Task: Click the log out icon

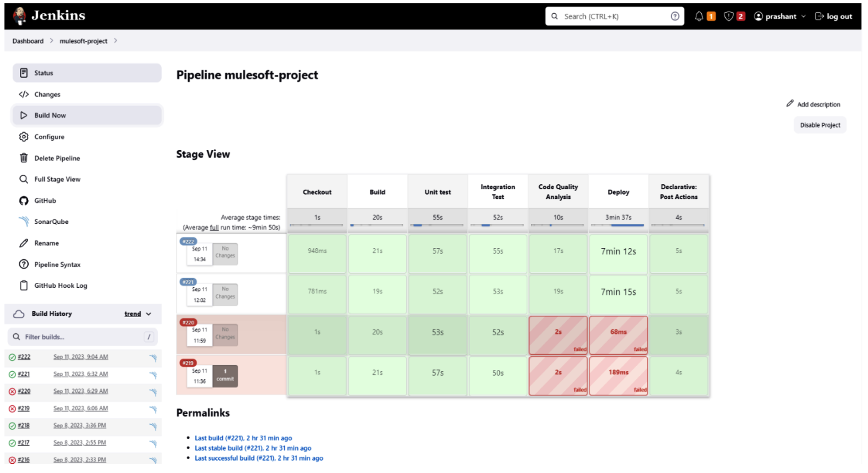Action: (819, 16)
